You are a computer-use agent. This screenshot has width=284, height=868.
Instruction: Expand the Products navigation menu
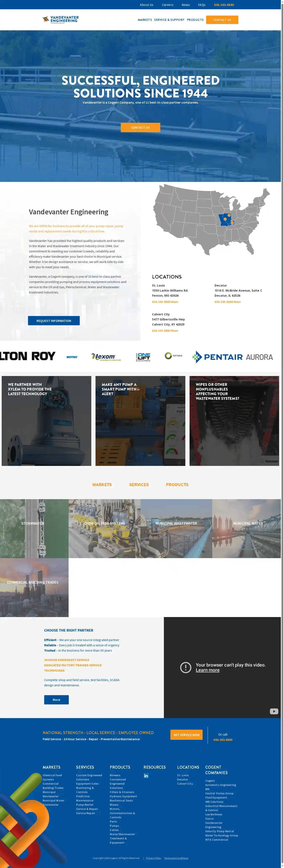(195, 20)
